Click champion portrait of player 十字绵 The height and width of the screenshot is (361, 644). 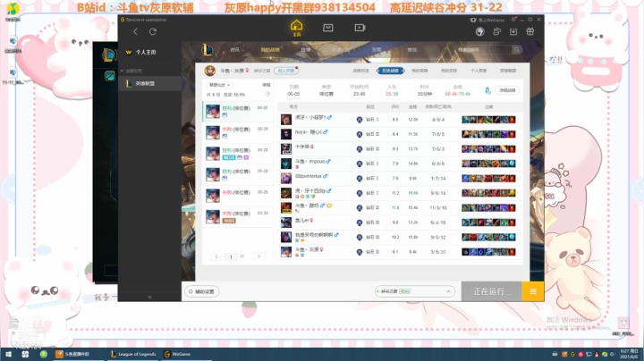(286, 149)
